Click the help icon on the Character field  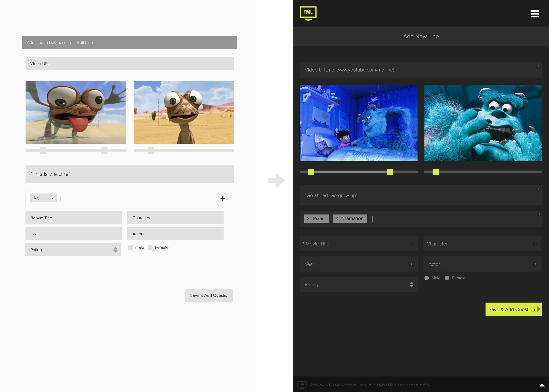tap(535, 244)
